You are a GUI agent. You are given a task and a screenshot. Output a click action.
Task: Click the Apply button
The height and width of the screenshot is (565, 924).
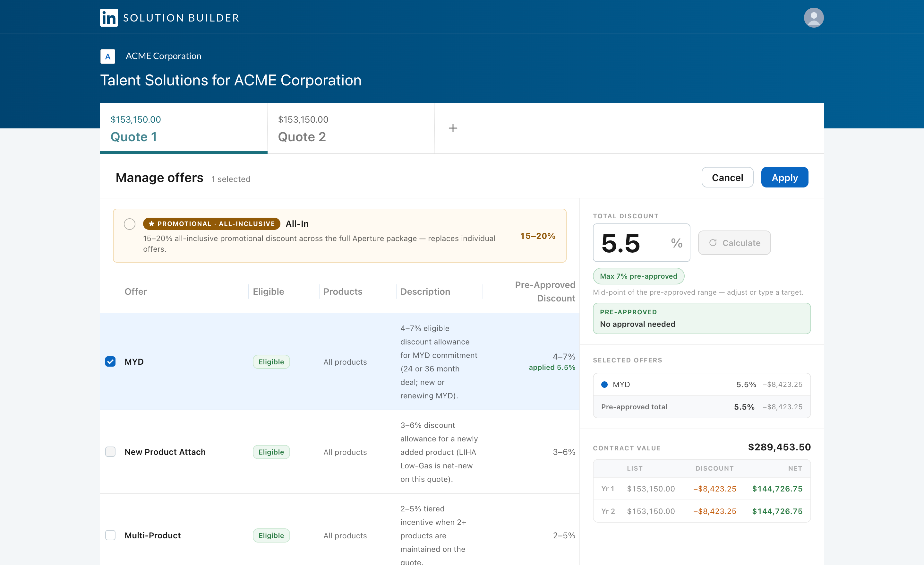[x=784, y=178]
